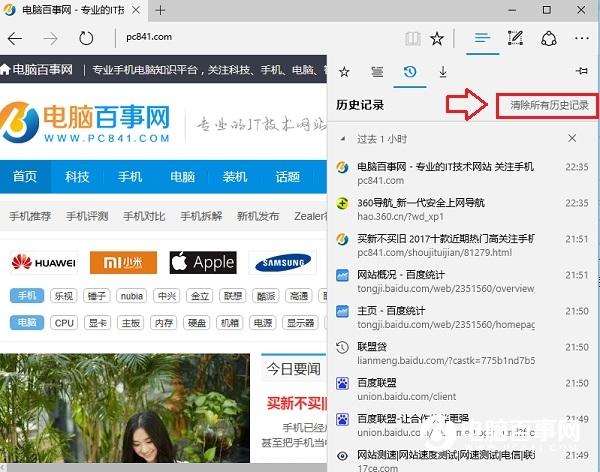The width and height of the screenshot is (600, 472).
Task: Open 手机对比 sub-navigation link
Action: [x=144, y=216]
